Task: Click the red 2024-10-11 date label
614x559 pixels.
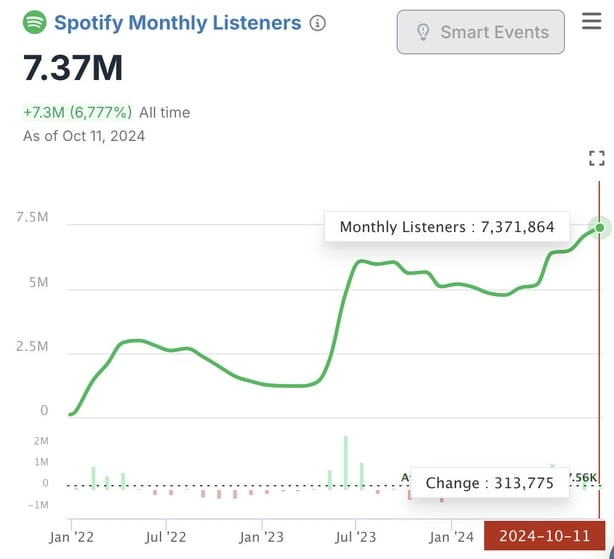Action: coord(544,536)
